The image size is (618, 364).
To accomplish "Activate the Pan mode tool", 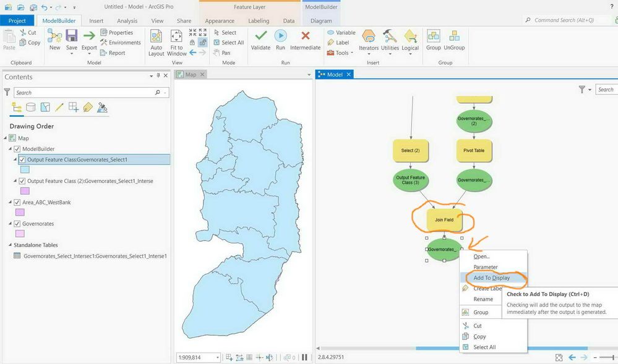I will coord(221,53).
